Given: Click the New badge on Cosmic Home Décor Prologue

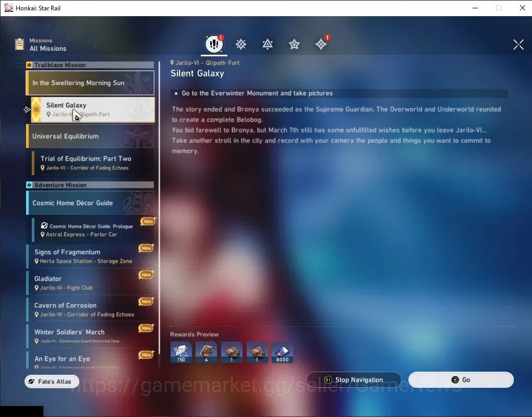Looking at the screenshot, I should pos(148,222).
